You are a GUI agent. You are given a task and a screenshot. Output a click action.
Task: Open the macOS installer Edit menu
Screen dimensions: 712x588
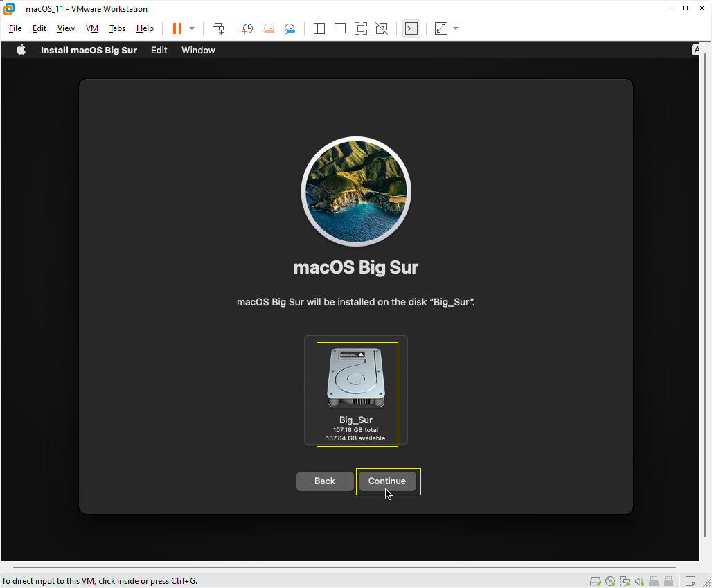point(159,51)
